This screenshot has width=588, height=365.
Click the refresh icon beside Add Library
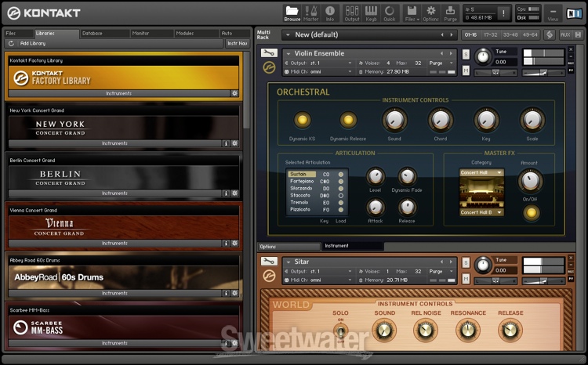pos(12,43)
